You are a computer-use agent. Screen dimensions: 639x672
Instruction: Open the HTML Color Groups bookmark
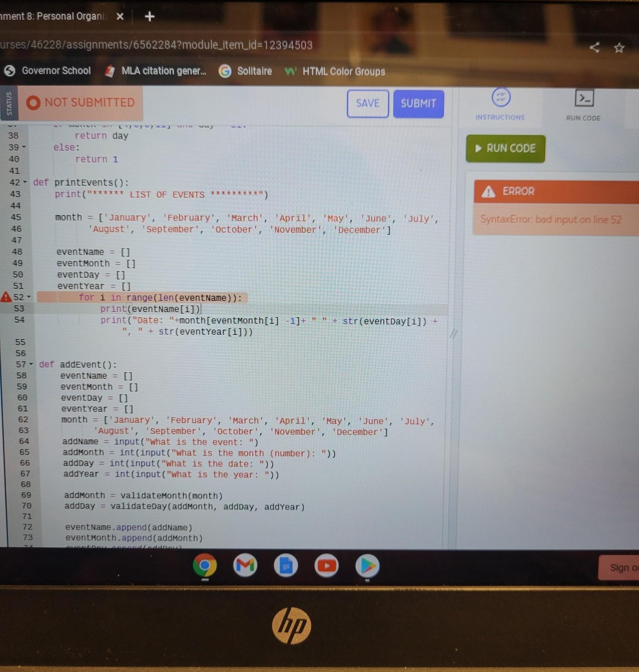335,71
